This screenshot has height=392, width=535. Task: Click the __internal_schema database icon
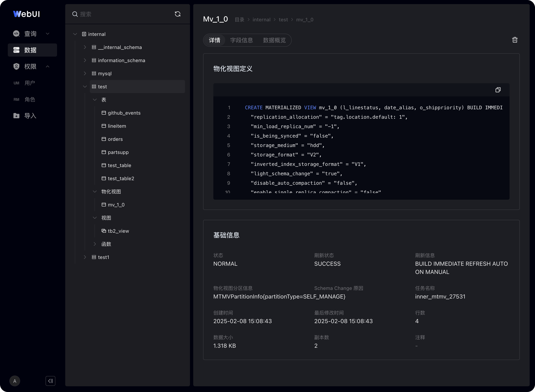(94, 47)
